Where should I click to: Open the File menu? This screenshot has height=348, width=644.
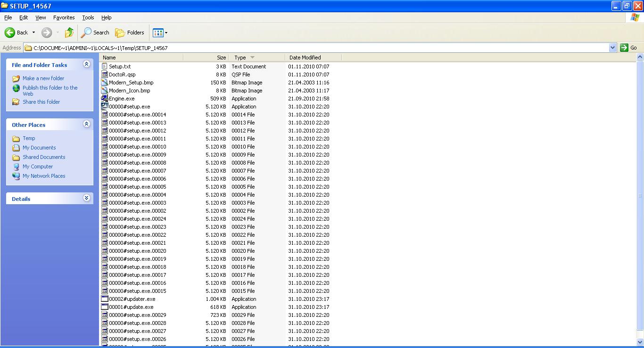click(8, 17)
